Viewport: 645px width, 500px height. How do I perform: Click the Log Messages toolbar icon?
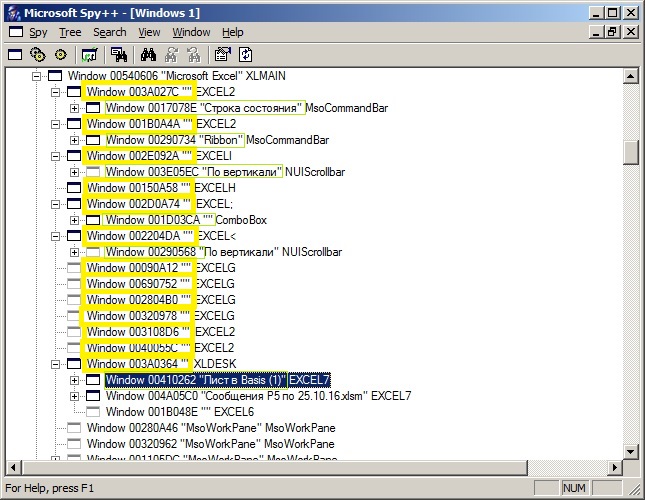pyautogui.click(x=90, y=54)
